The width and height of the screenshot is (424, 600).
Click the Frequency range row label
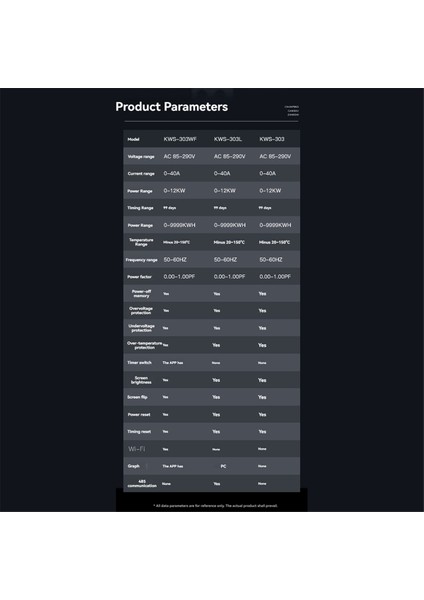[x=142, y=260]
